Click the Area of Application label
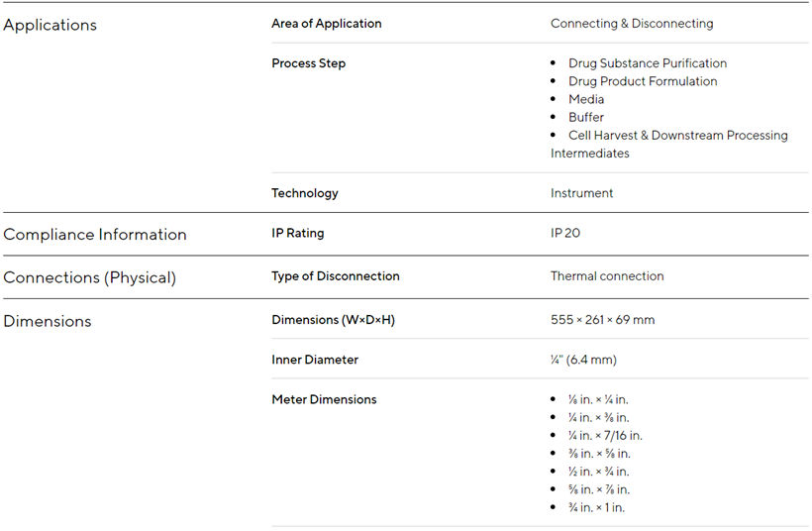812x531 pixels. point(326,24)
